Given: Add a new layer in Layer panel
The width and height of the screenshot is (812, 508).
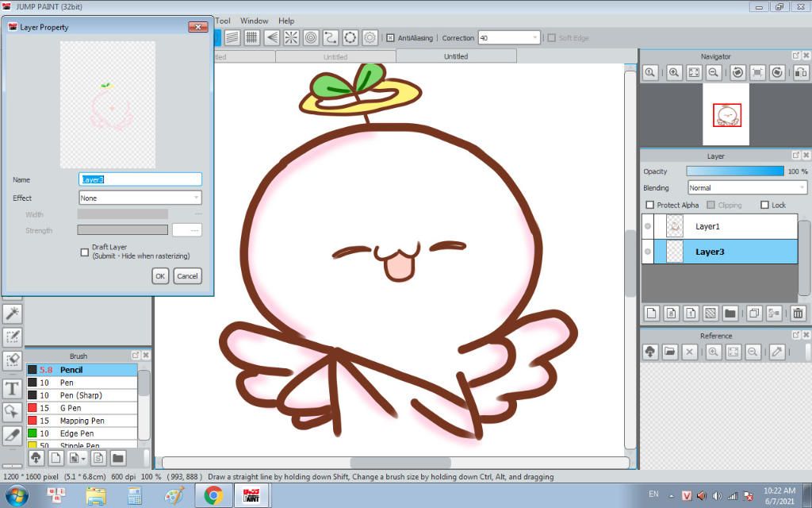Looking at the screenshot, I should (x=652, y=313).
